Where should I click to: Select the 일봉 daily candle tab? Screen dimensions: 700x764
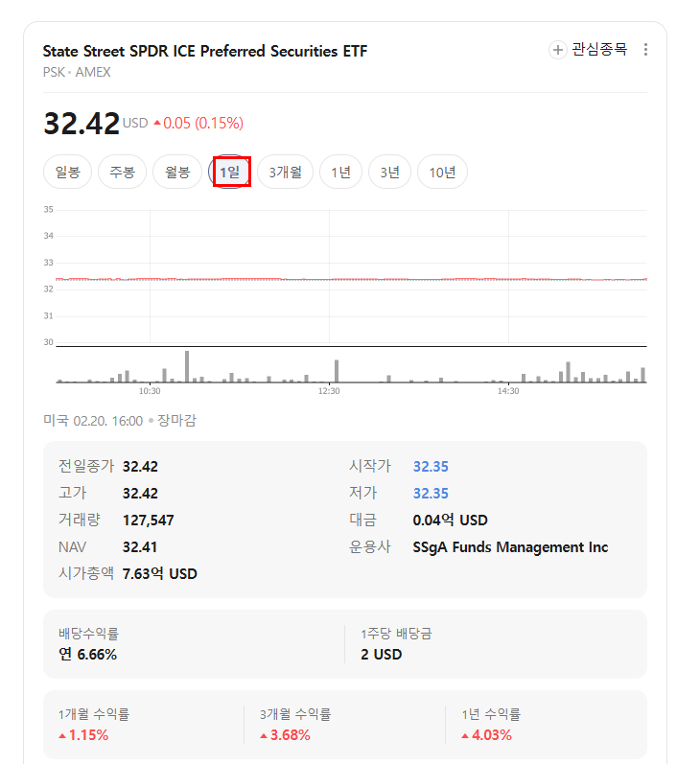[67, 172]
